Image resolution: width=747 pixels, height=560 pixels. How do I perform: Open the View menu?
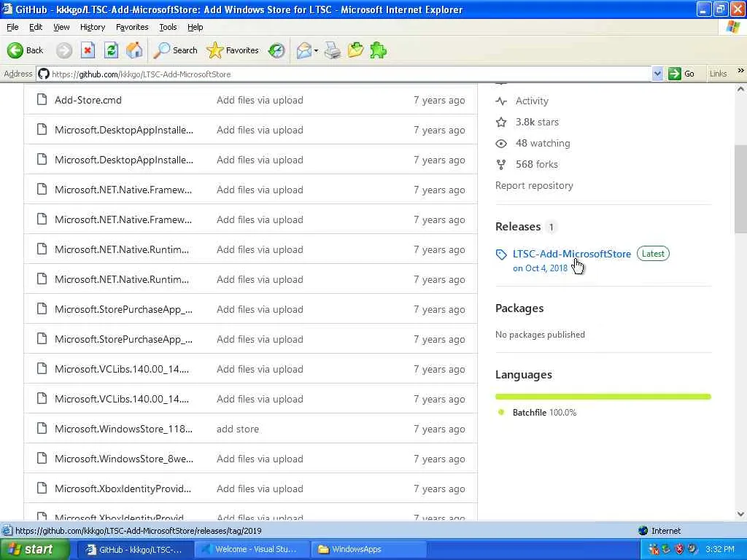point(61,27)
